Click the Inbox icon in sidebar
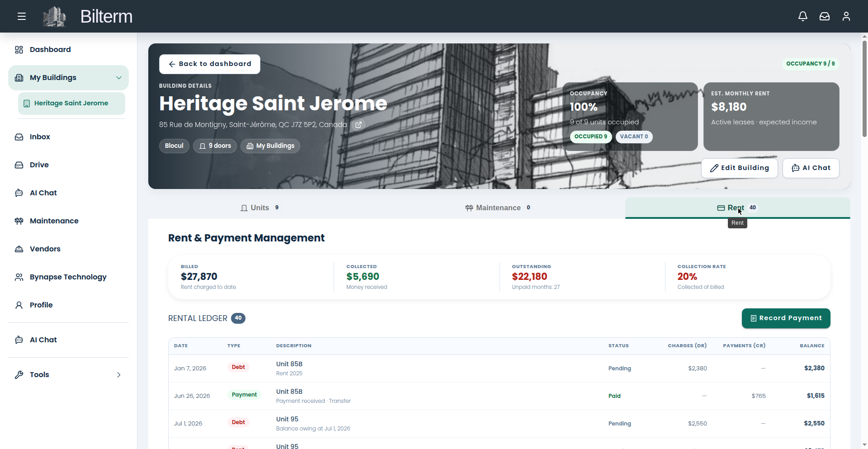 click(x=19, y=137)
